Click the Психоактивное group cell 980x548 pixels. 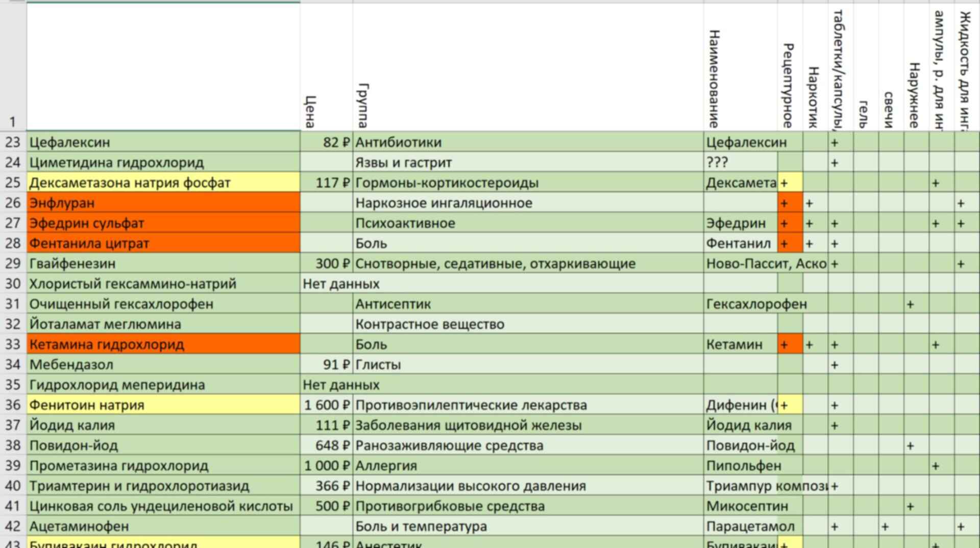click(528, 223)
